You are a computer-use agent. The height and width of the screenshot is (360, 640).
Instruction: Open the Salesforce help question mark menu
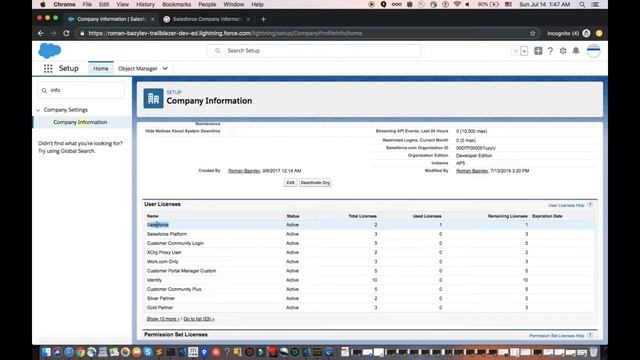pos(550,51)
